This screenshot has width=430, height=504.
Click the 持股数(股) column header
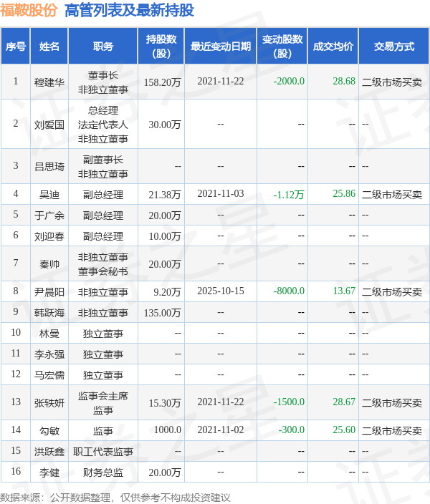click(x=161, y=47)
